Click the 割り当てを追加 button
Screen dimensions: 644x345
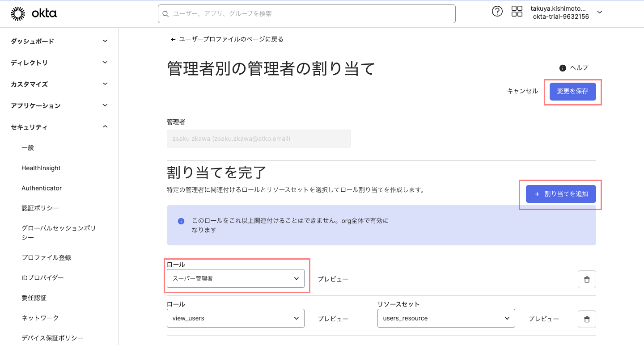[560, 194]
